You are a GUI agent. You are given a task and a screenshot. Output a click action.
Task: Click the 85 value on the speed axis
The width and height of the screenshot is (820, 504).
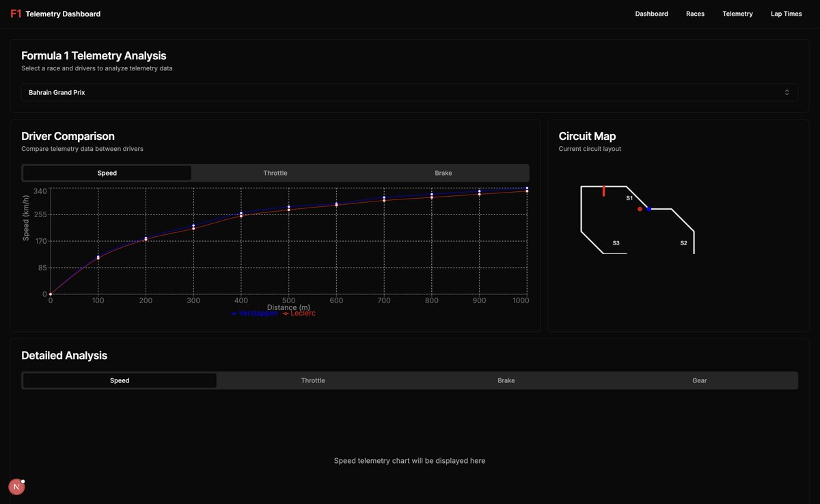pos(42,268)
